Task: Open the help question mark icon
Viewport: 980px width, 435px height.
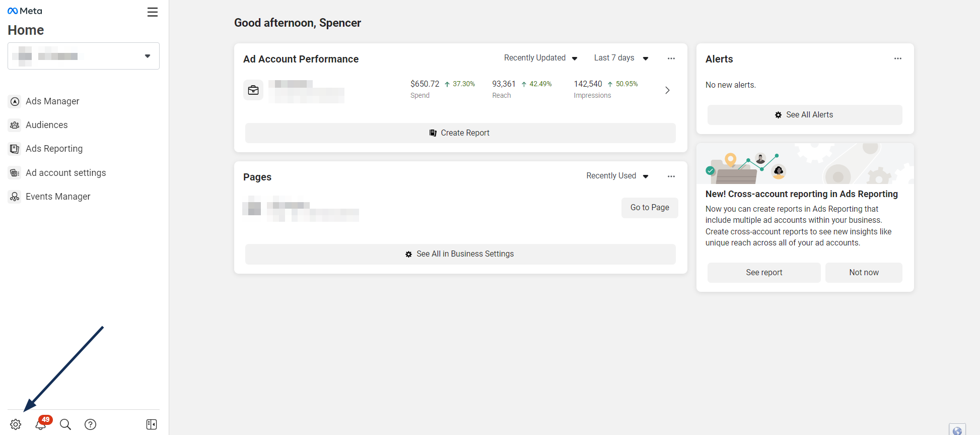Action: (91, 424)
